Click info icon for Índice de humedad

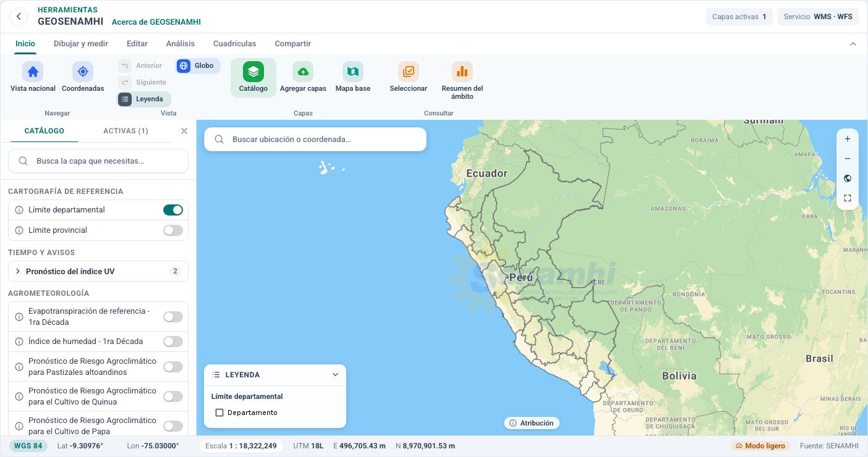tap(19, 342)
